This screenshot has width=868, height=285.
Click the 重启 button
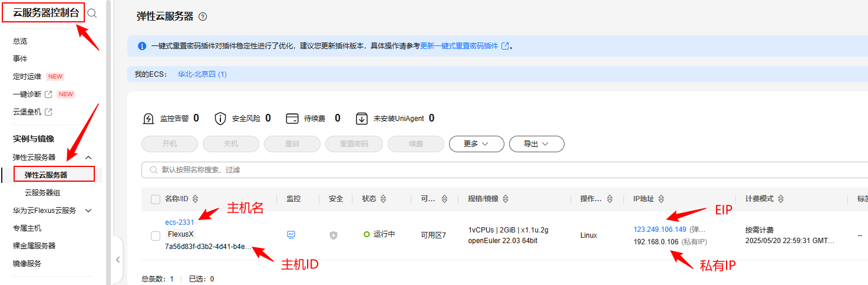292,144
